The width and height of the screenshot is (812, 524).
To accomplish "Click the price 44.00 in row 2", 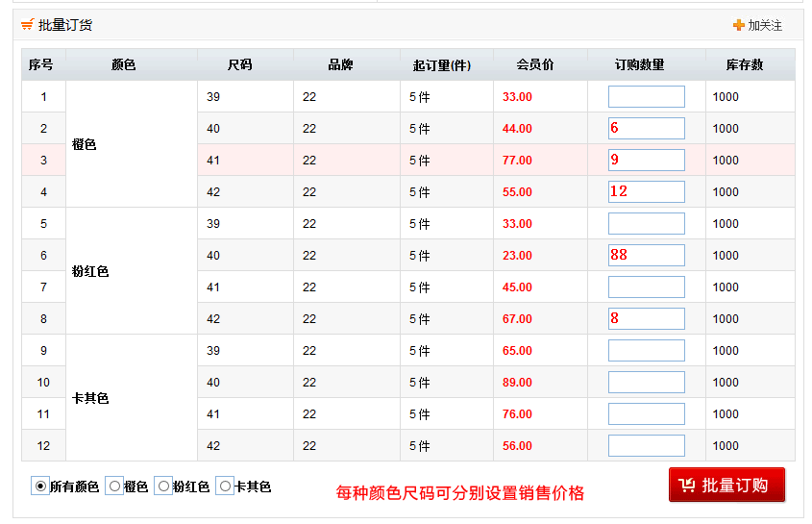I will pos(517,129).
